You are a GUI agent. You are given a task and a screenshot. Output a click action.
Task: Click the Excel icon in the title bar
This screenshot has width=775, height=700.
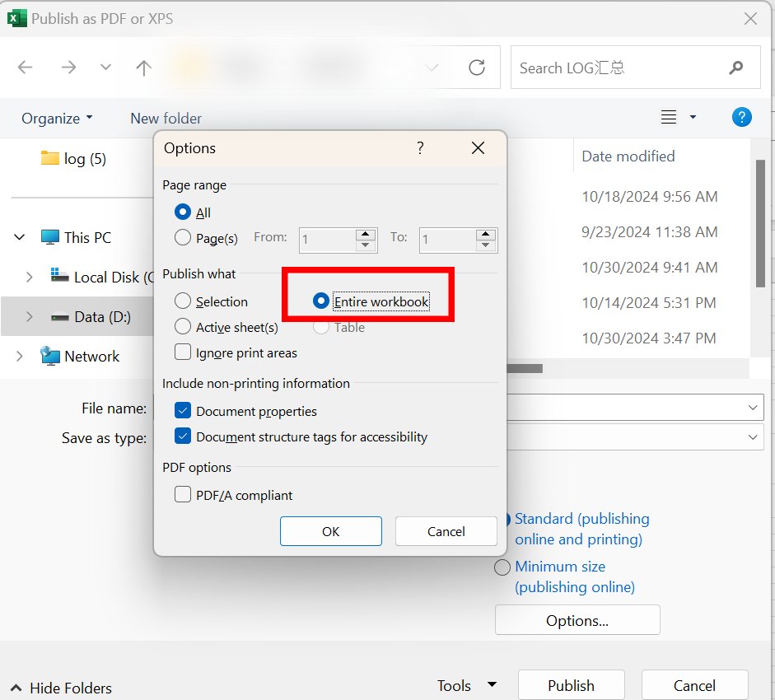click(17, 17)
